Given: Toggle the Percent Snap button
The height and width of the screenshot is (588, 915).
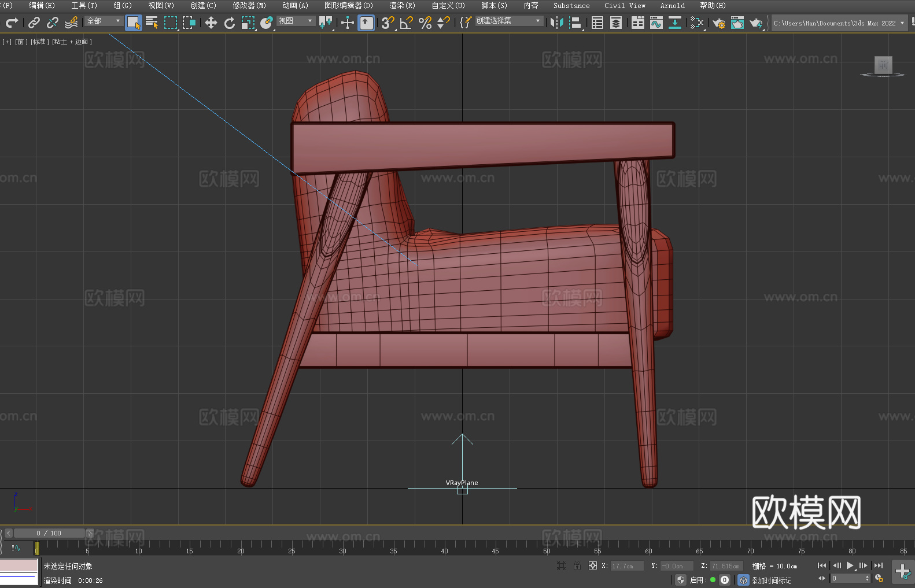Looking at the screenshot, I should (x=425, y=23).
